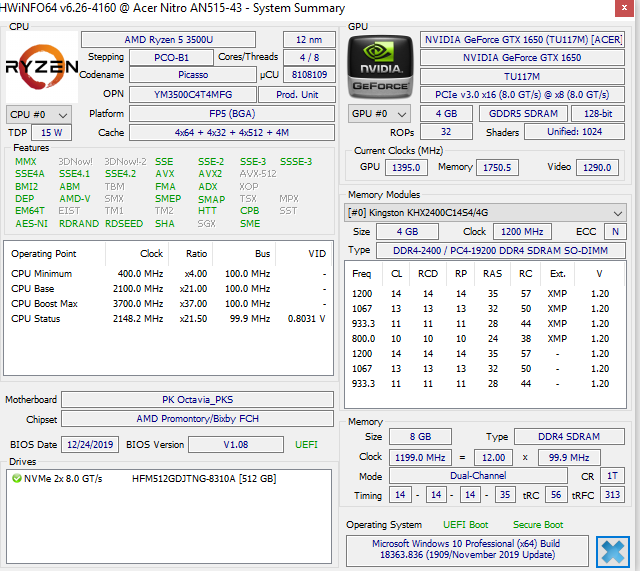Click the 15 W TDP field
The width and height of the screenshot is (640, 571).
pos(51,133)
